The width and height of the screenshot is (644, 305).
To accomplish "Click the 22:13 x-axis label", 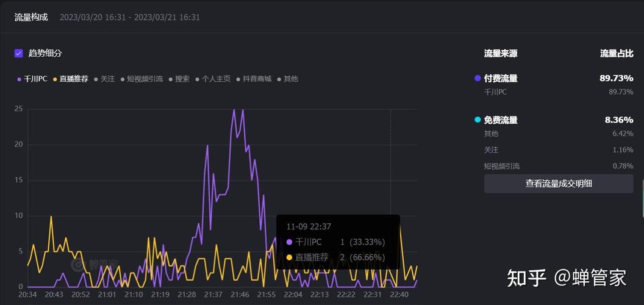I will [319, 295].
